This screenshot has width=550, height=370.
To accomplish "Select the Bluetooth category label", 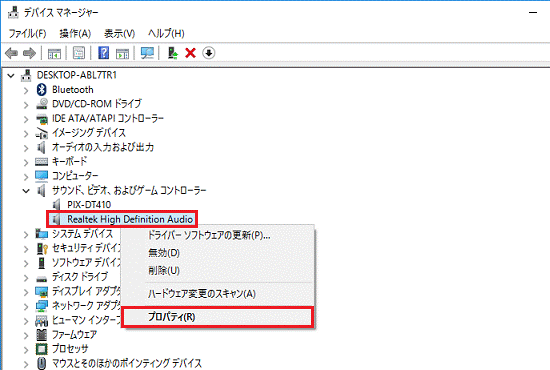I will (x=73, y=90).
